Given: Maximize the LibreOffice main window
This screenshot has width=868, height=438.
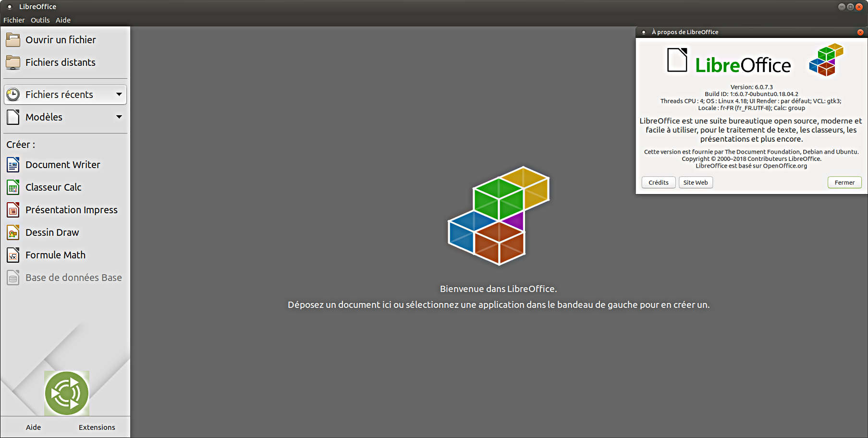Looking at the screenshot, I should pos(850,7).
